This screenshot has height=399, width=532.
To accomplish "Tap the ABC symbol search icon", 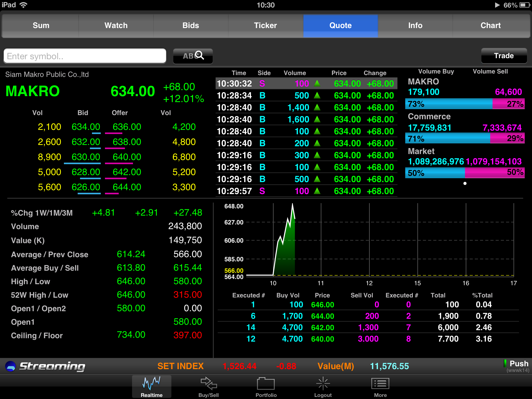I will [x=193, y=56].
